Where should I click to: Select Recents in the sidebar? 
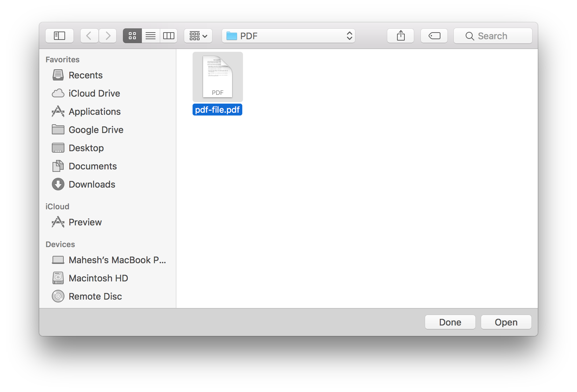[86, 75]
